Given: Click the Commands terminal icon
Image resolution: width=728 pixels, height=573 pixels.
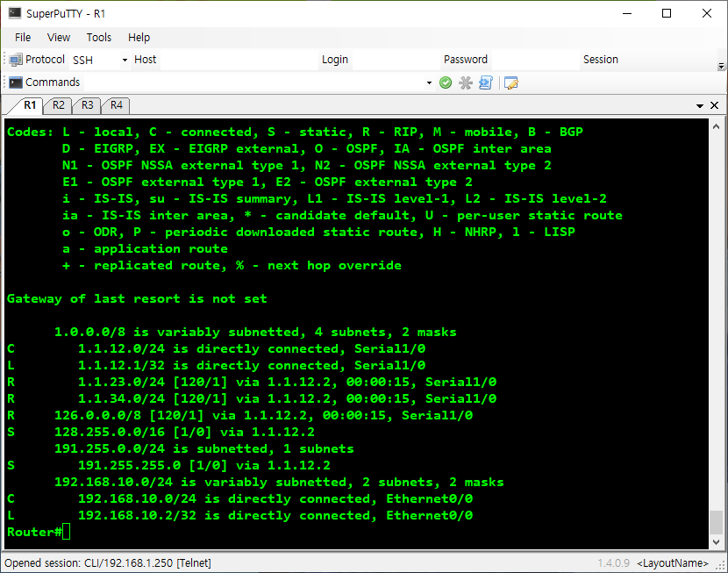Looking at the screenshot, I should 15,82.
